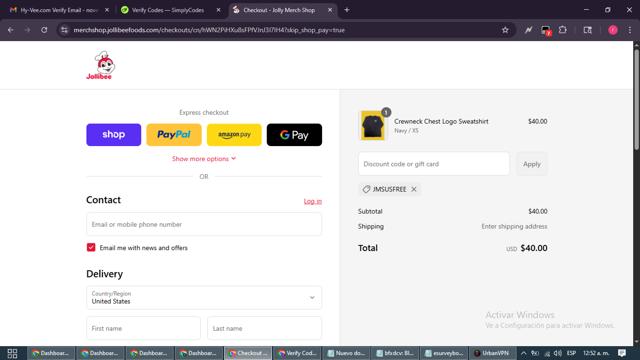
Task: Show hidden system tray icons
Action: pyautogui.click(x=524, y=353)
